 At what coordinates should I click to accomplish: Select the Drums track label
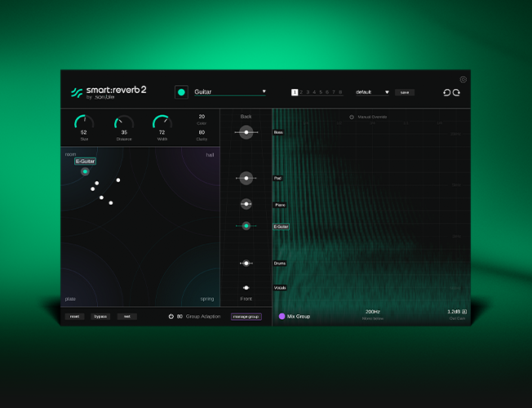(x=280, y=263)
